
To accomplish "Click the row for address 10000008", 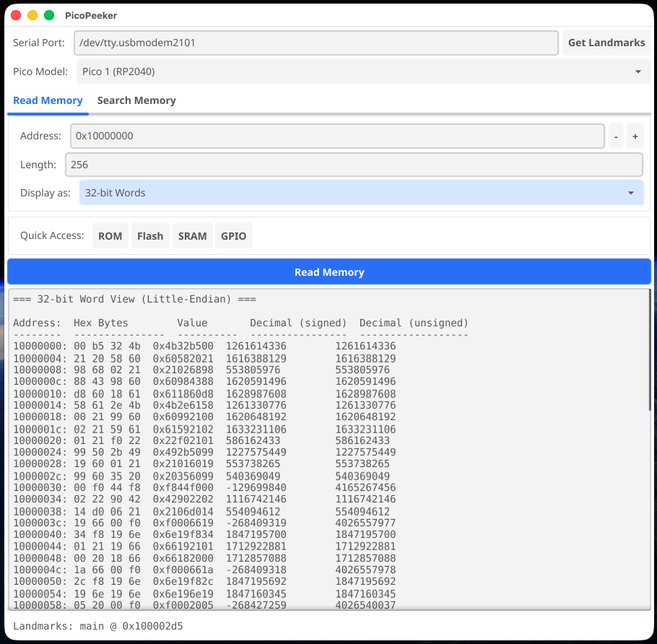I will pos(201,370).
